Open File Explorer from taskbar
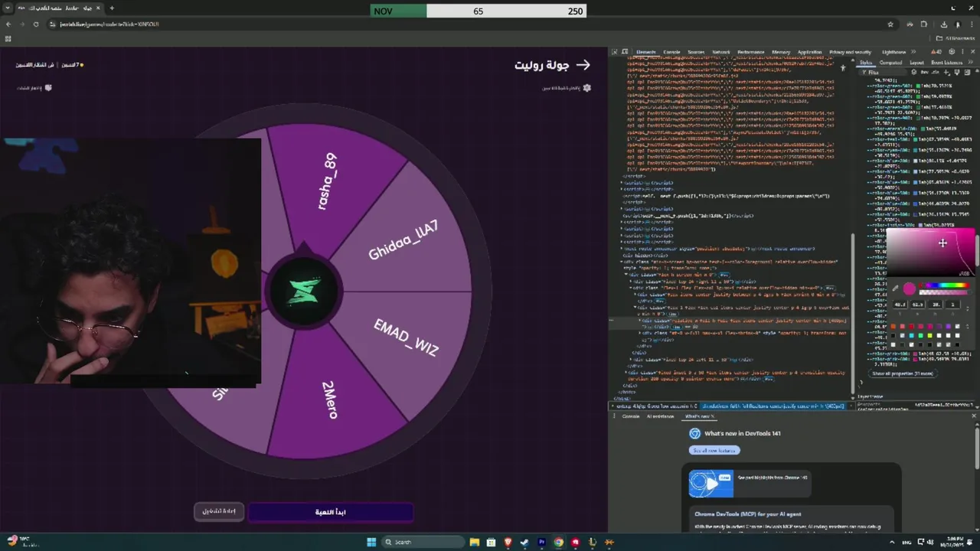 (x=474, y=542)
